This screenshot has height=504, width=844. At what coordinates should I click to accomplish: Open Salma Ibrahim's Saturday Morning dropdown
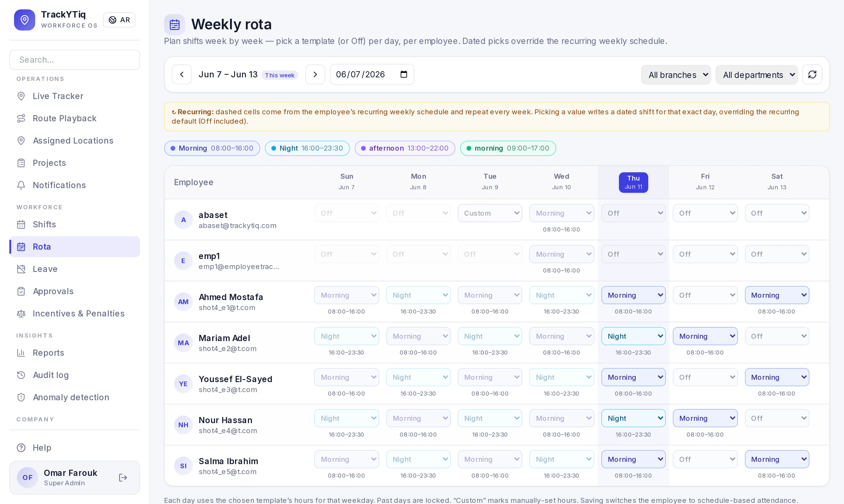pos(777,459)
